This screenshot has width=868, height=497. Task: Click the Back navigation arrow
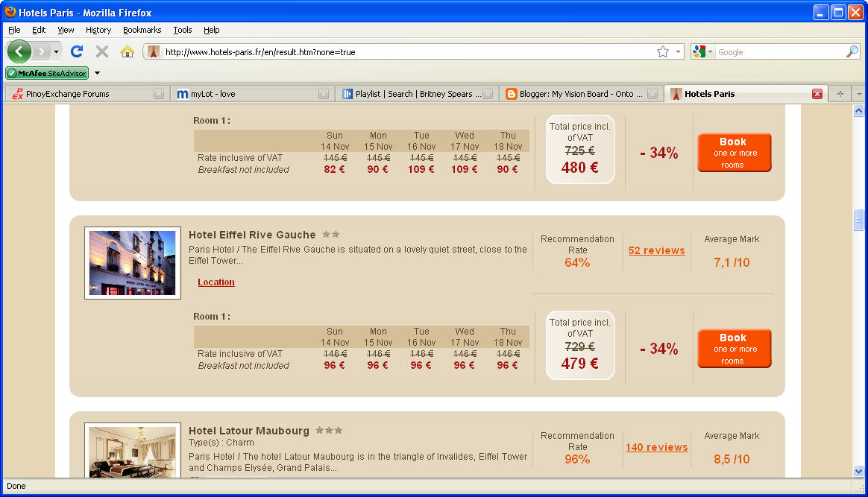pyautogui.click(x=19, y=51)
